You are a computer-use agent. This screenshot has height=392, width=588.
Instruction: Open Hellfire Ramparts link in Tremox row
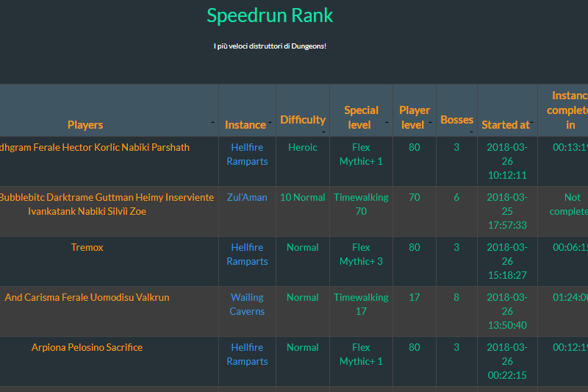[x=247, y=254]
